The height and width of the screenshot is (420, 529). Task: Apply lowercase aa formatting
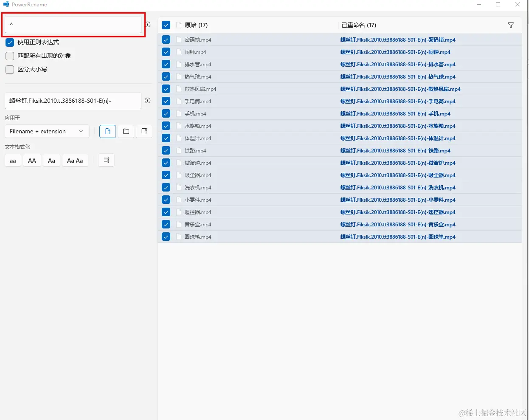click(x=13, y=161)
